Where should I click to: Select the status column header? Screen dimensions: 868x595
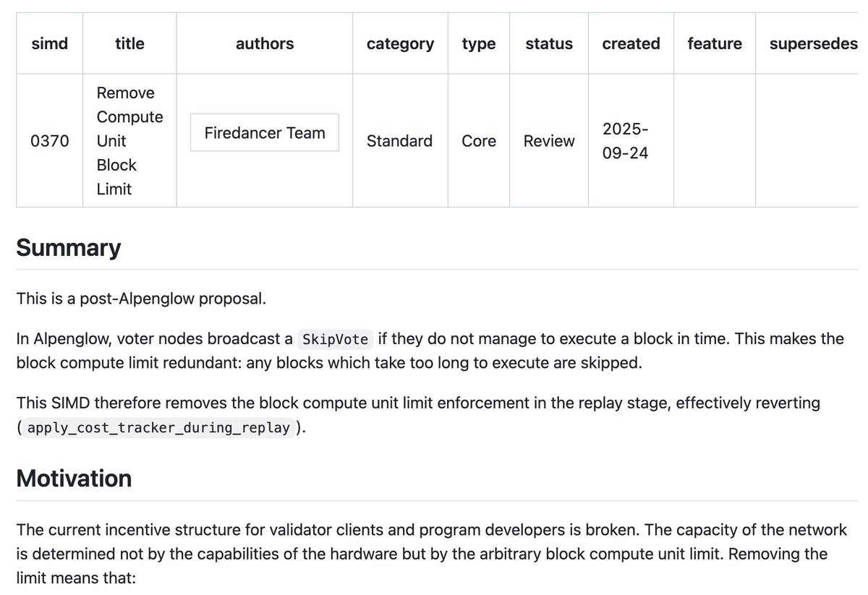pos(549,43)
